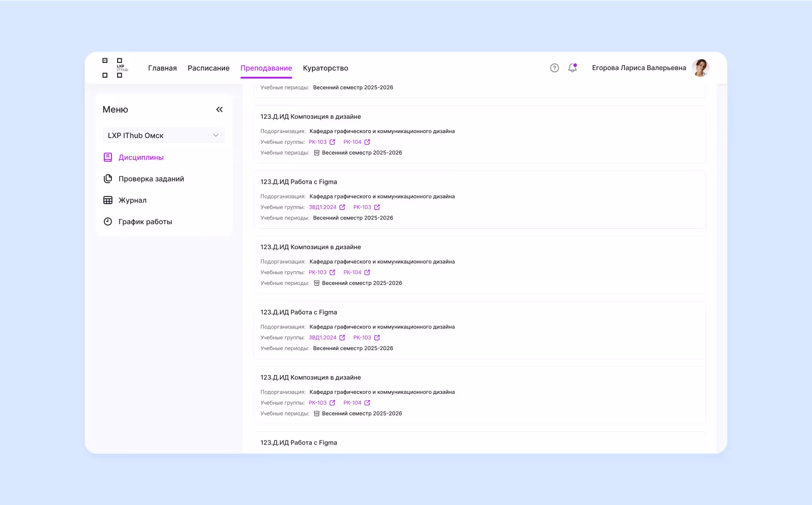The width and height of the screenshot is (812, 505).
Task: Open bottom cut-off 123.Д.ИД Работа с Figma title
Action: (x=299, y=443)
